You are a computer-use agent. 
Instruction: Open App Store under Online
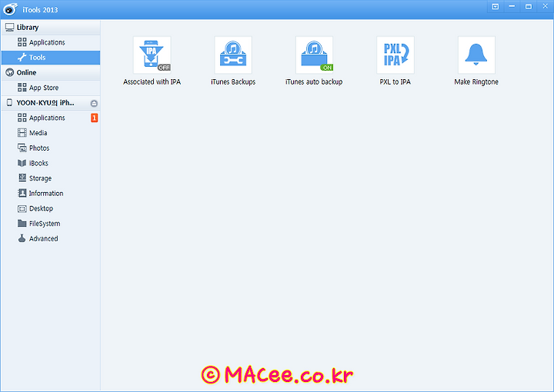(x=51, y=88)
